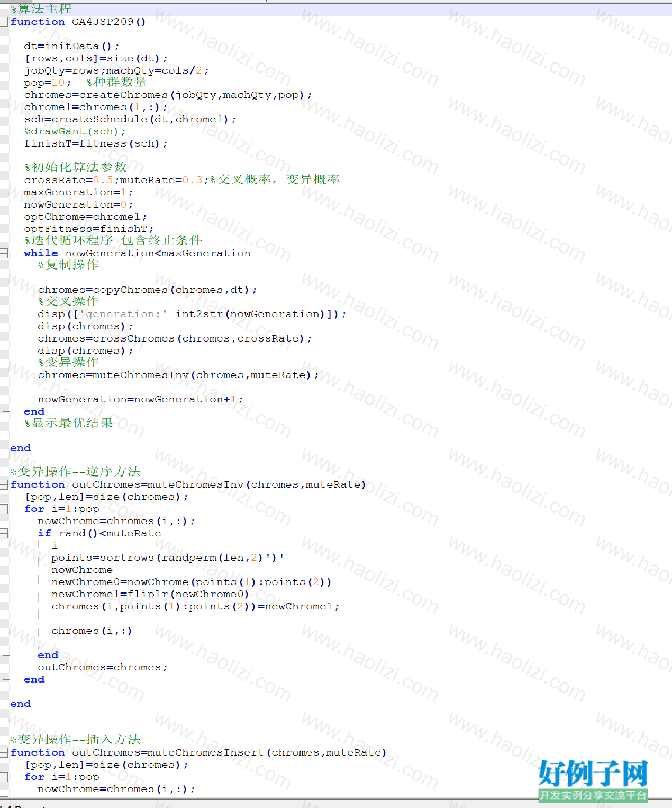Collapse the muteChromesInsert function fold
Screen dimensions: 672x808
coord(4,752)
